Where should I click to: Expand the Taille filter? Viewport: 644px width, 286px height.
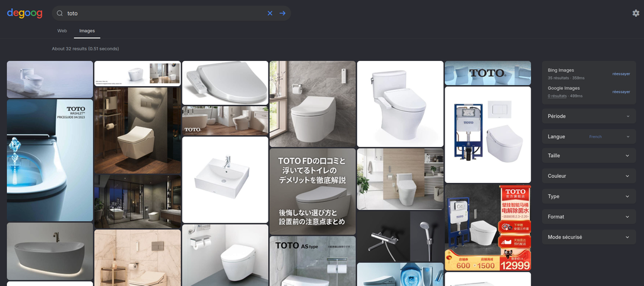(589, 155)
